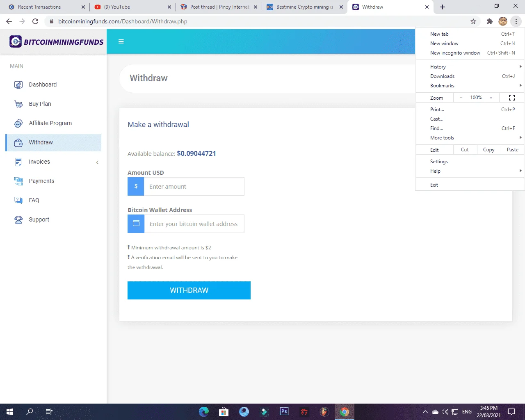Click Copy in the Edit row
This screenshot has height=420, width=525.
tap(488, 150)
